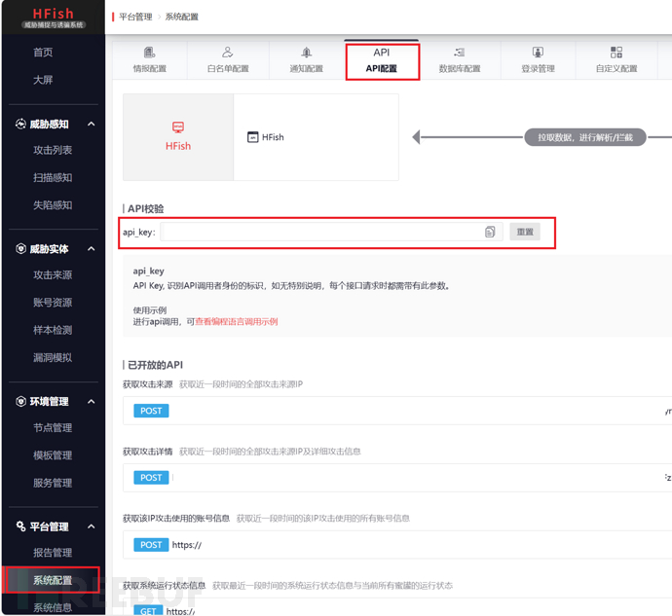Click the 重置 button for api_key
672x616 pixels.
coord(525,232)
